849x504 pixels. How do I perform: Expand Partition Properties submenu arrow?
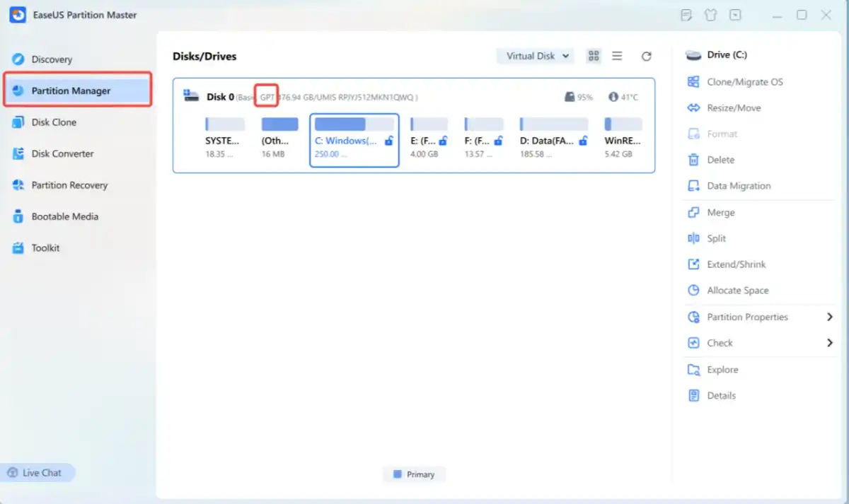pyautogui.click(x=830, y=317)
